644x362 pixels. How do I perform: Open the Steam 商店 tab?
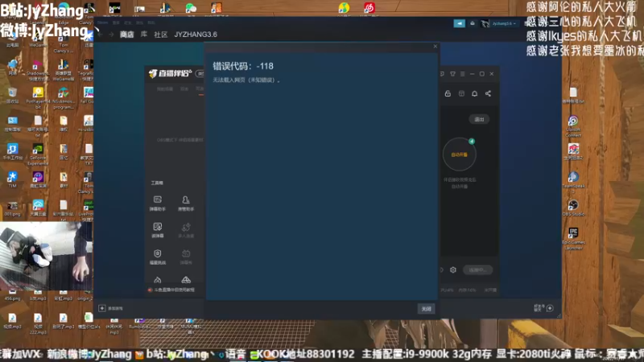coord(127,35)
